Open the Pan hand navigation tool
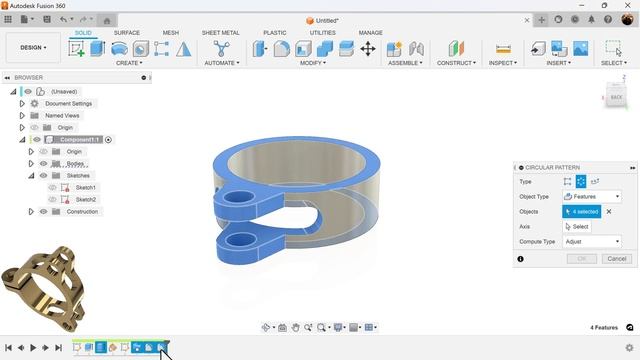640x360 pixels. point(295,327)
